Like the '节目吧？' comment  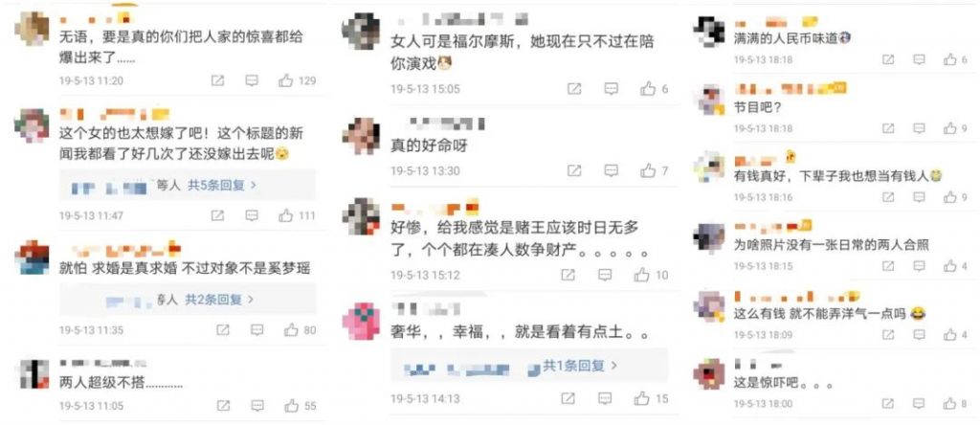(950, 128)
